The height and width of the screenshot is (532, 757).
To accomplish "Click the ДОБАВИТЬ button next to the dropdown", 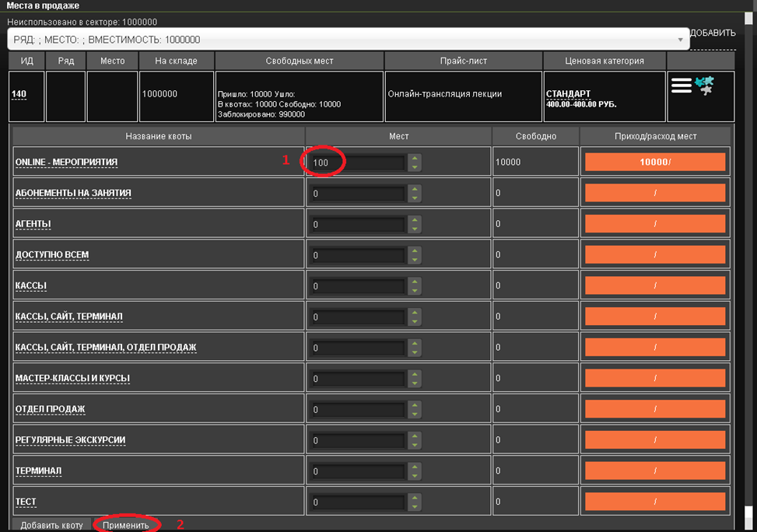I will pyautogui.click(x=712, y=33).
